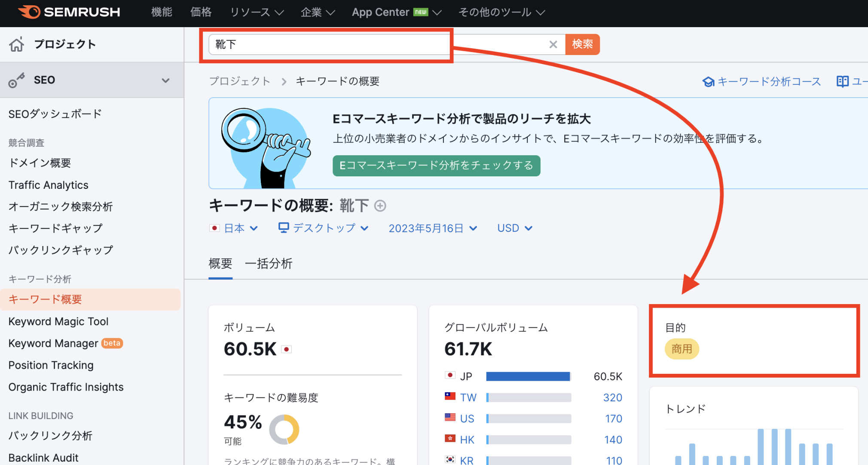Screen dimensions: 868x465
Task: Collapse the SEO sidebar section
Action: (x=165, y=80)
